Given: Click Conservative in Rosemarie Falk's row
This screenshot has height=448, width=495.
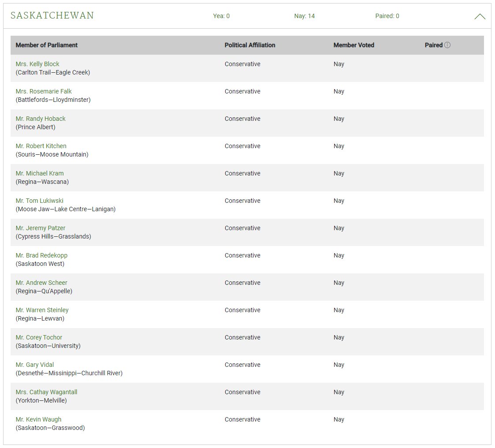Looking at the screenshot, I should point(242,92).
